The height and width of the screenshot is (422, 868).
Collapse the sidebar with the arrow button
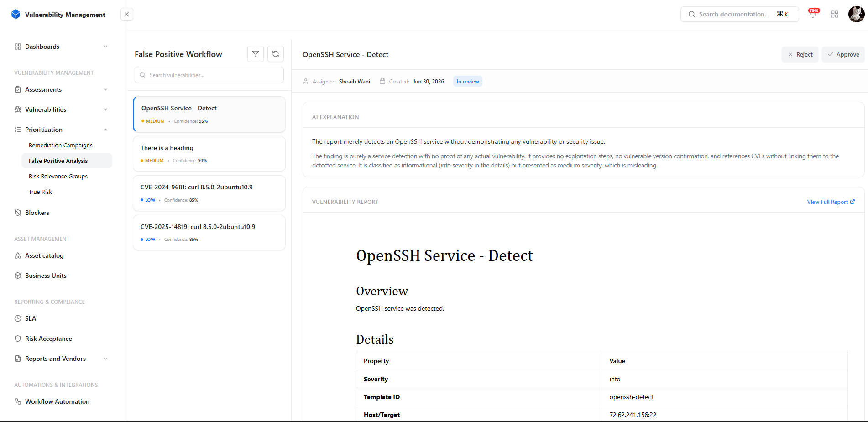click(127, 14)
